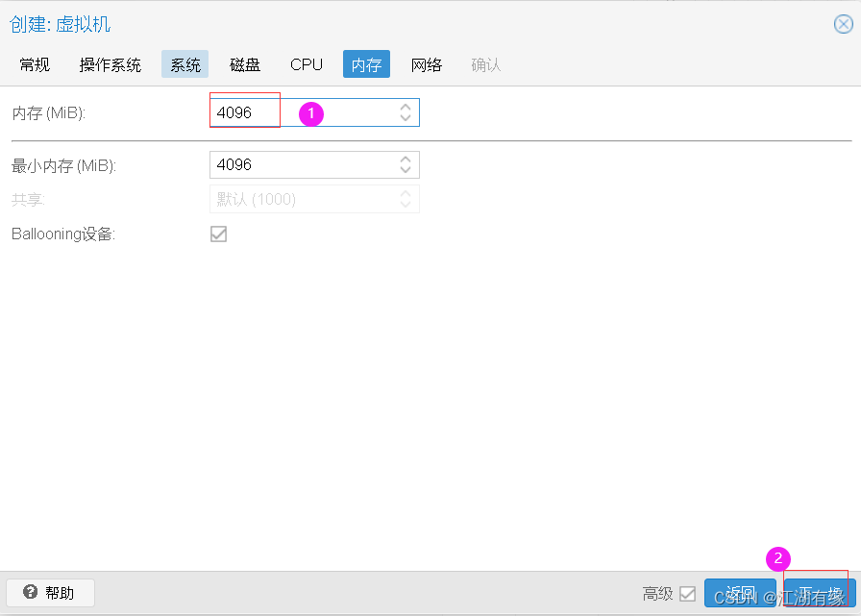Increase 内存 with the up stepper arrow
Viewport: 861px width, 616px height.
coord(405,107)
